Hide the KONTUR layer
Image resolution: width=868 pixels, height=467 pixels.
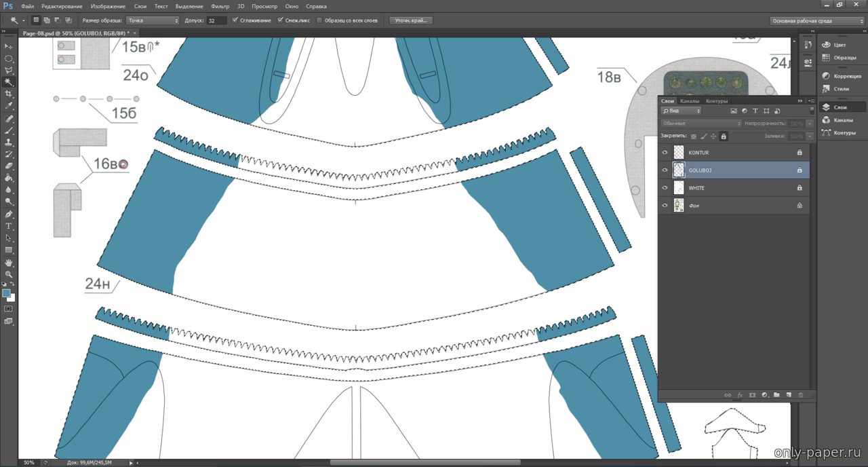(x=665, y=153)
